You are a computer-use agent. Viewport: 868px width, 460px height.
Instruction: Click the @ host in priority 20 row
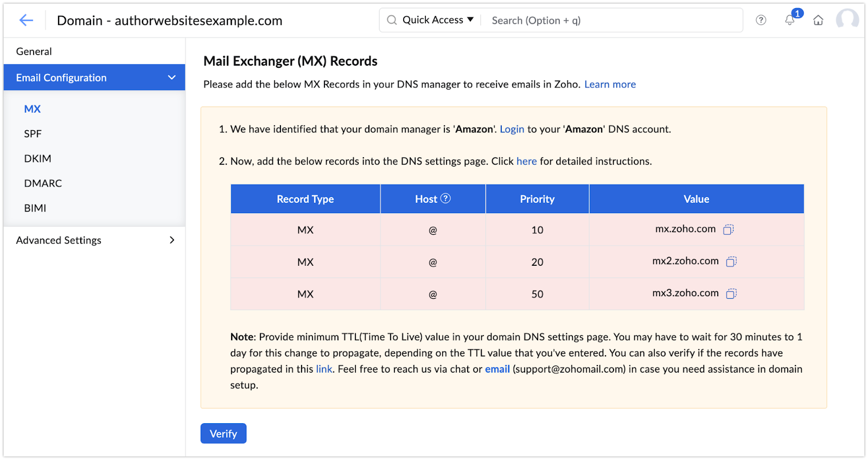[433, 262]
